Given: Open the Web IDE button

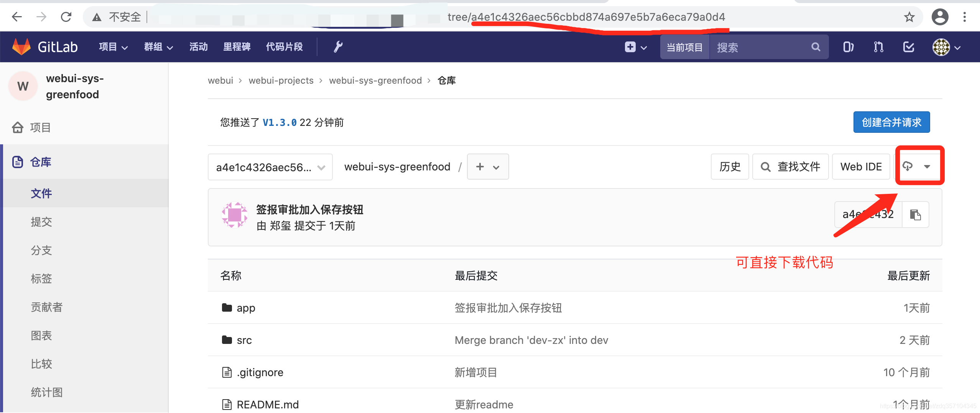Looking at the screenshot, I should click(x=861, y=167).
